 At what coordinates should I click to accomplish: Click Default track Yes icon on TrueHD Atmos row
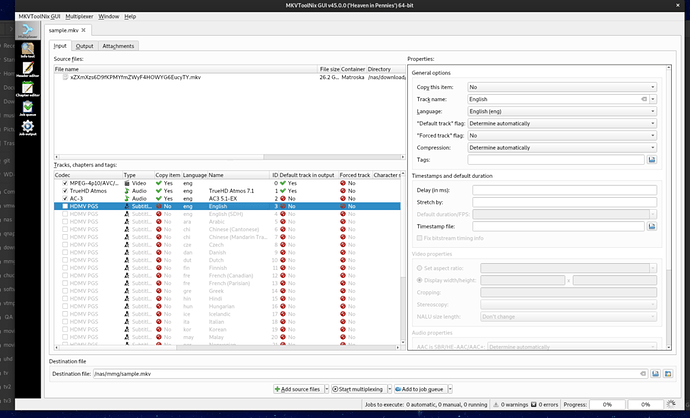pyautogui.click(x=283, y=191)
